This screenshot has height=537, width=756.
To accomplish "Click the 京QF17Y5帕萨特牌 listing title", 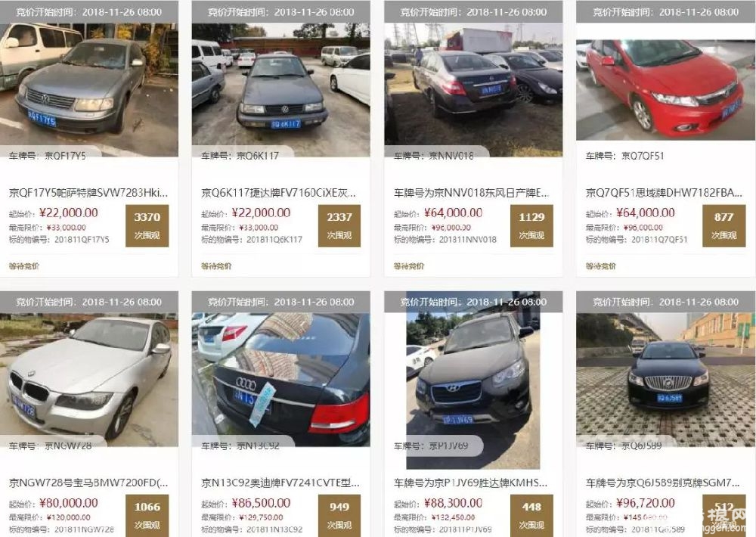I will coord(88,193).
